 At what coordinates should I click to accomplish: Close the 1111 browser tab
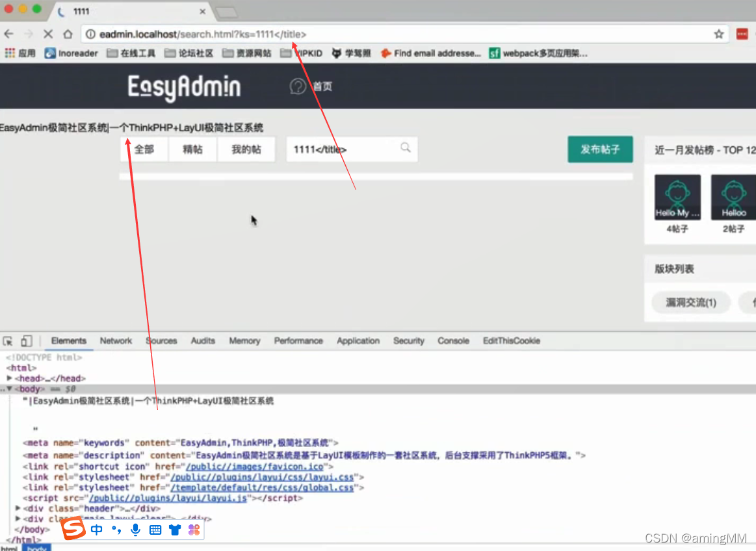[203, 12]
